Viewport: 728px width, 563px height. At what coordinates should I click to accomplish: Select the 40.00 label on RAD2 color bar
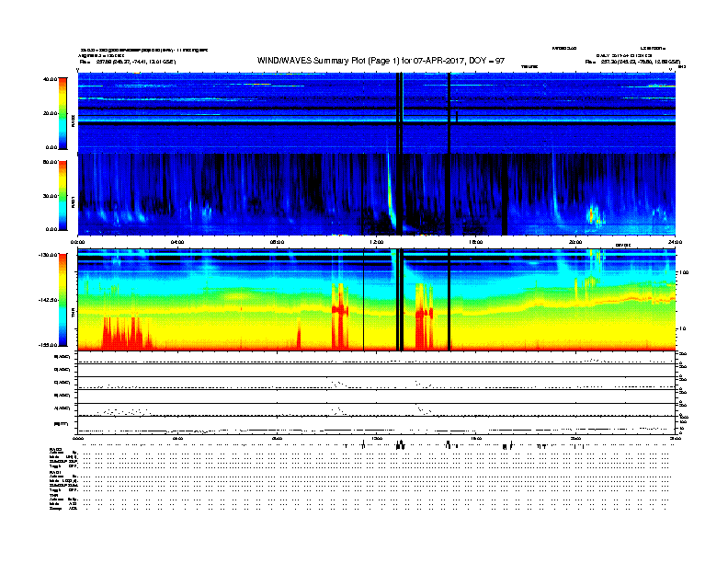50,79
